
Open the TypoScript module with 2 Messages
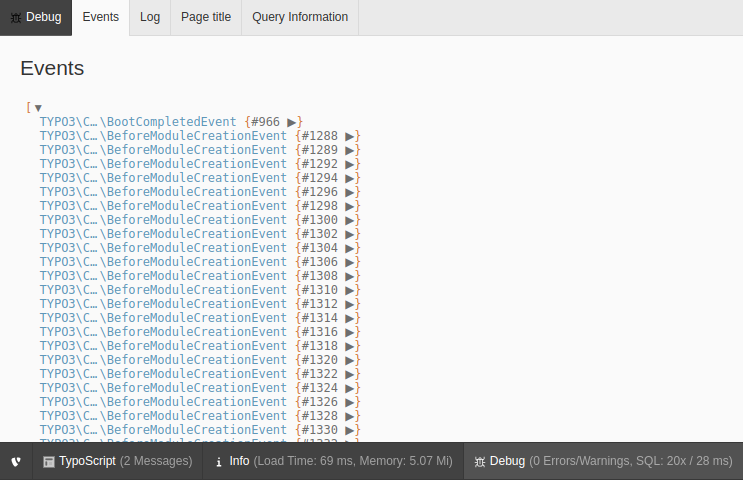click(118, 461)
